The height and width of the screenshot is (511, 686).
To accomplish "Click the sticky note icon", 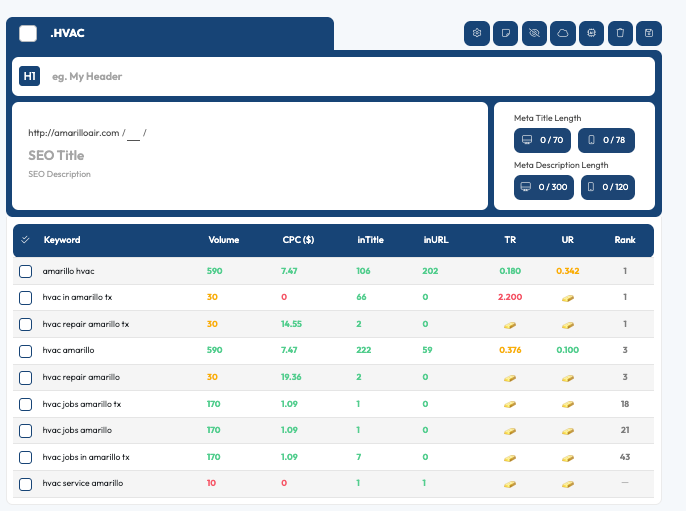I will coord(506,33).
